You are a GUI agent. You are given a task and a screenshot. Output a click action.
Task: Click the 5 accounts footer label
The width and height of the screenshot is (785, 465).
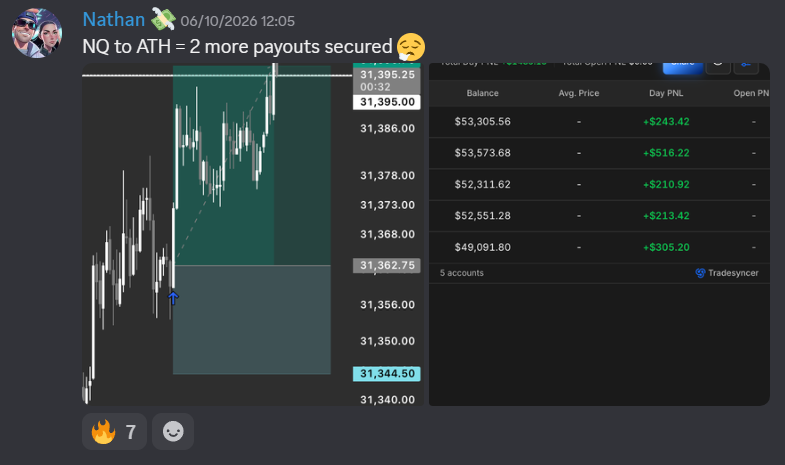pyautogui.click(x=462, y=273)
